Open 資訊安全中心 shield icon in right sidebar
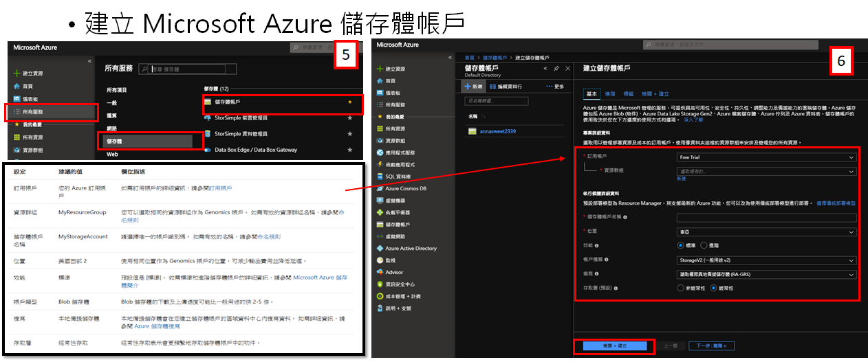Screen dimensions: 868x362 tap(380, 284)
